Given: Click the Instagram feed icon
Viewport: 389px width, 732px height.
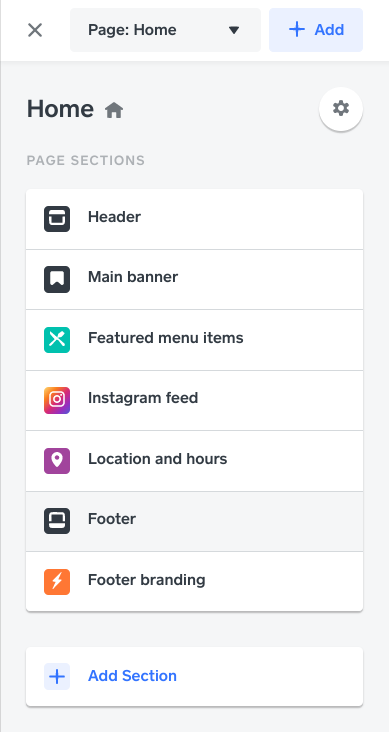Looking at the screenshot, I should 57,400.
